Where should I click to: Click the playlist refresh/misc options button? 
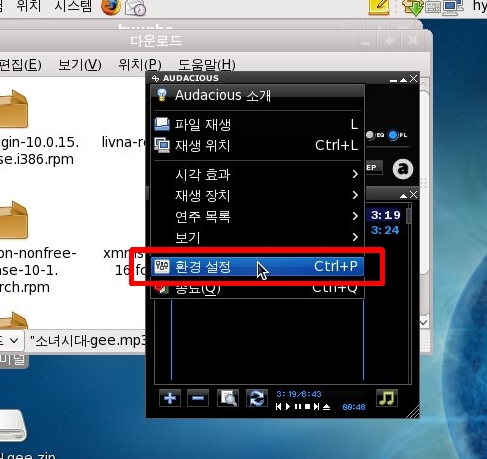(257, 398)
